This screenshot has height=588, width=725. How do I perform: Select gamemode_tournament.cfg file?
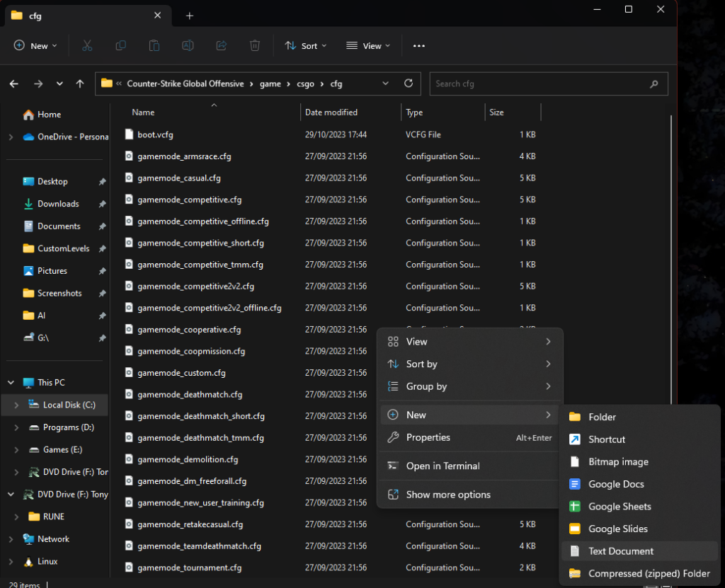coord(189,567)
